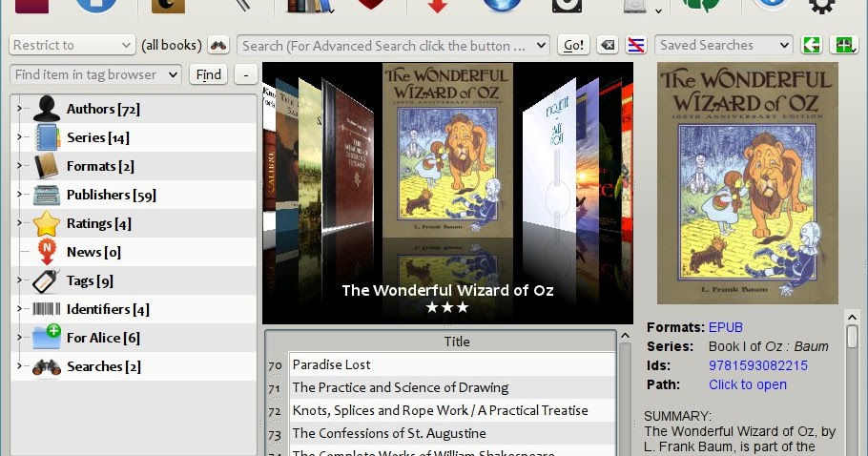This screenshot has width=868, height=456.
Task: Select the Tags label icon
Action: click(46, 280)
